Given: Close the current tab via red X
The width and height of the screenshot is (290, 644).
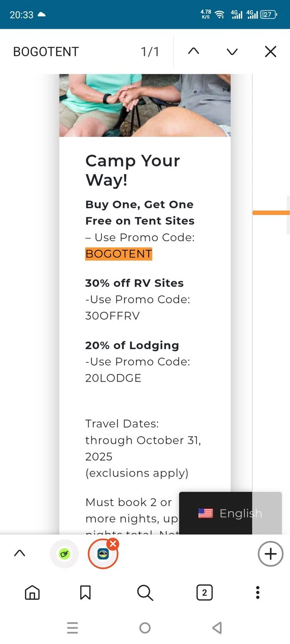Looking at the screenshot, I should [x=113, y=544].
